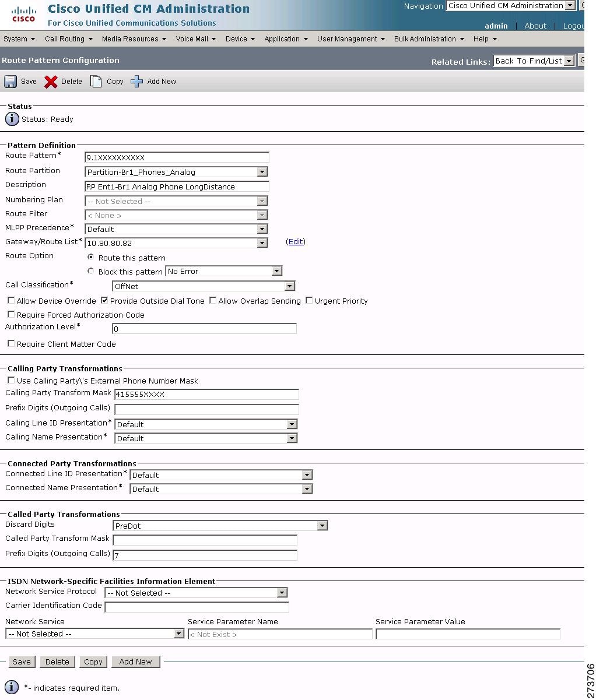Click the Calling Party Transform Mask field
The height and width of the screenshot is (700, 596).
(207, 394)
